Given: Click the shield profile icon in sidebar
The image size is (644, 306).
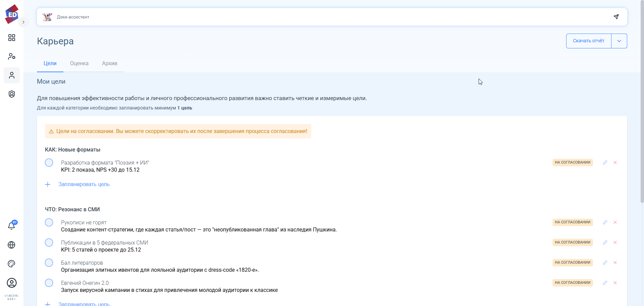Looking at the screenshot, I should (x=12, y=94).
